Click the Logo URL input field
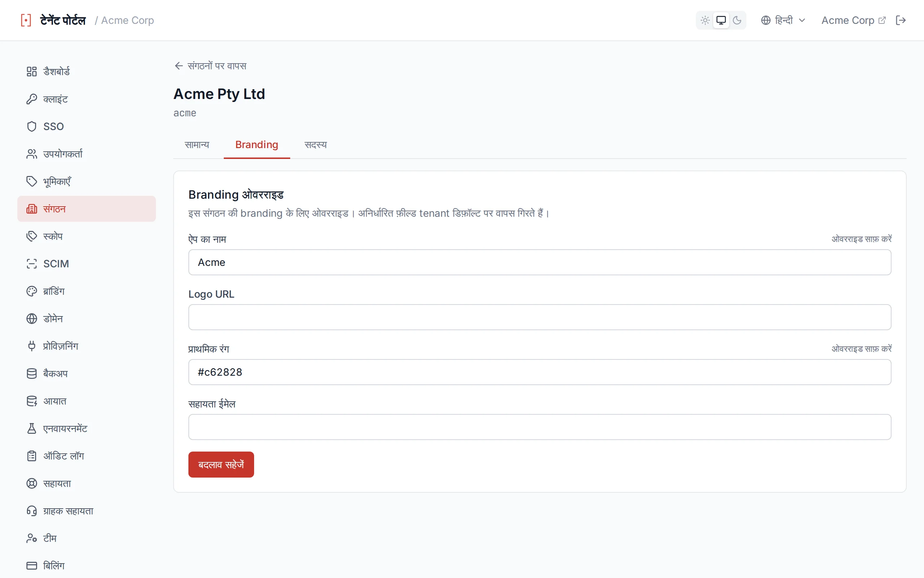The image size is (924, 578). [x=540, y=317]
